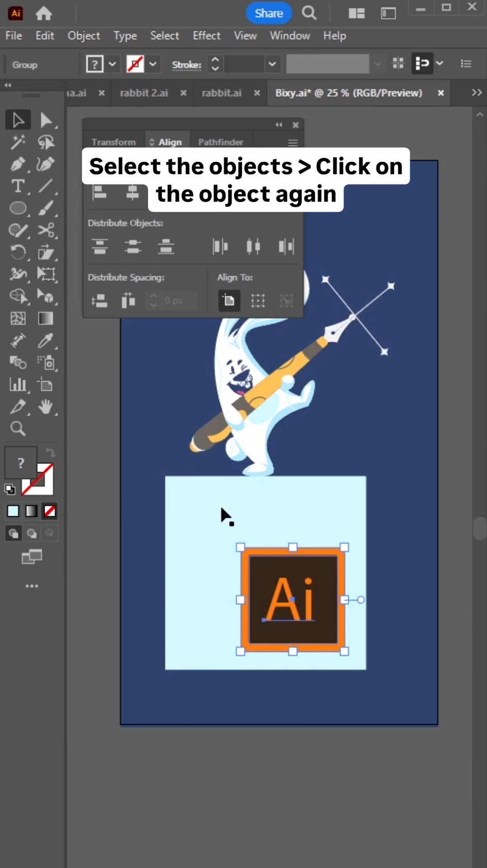Screen dimensions: 487x868
Task: Select the Eyedropper tool
Action: tap(46, 340)
